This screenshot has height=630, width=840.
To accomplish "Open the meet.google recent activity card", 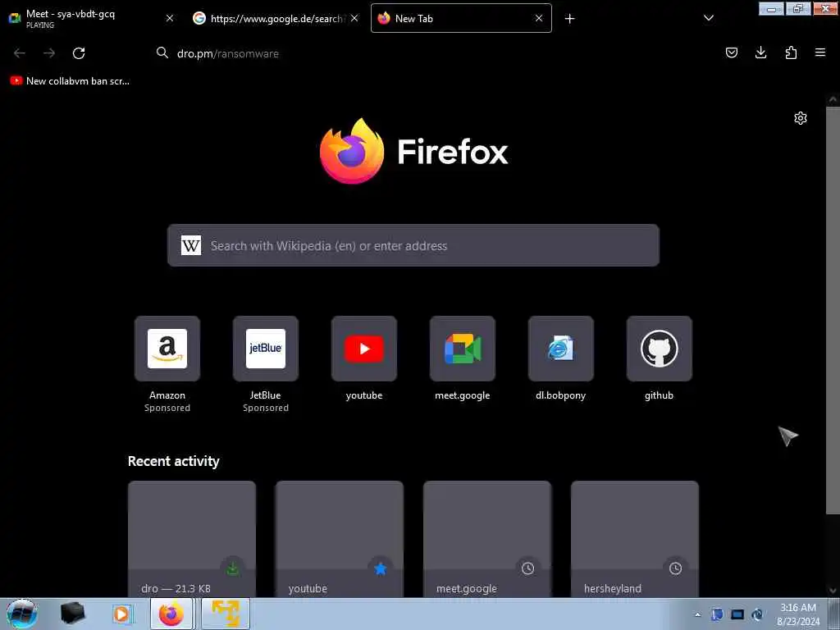I will click(x=487, y=539).
